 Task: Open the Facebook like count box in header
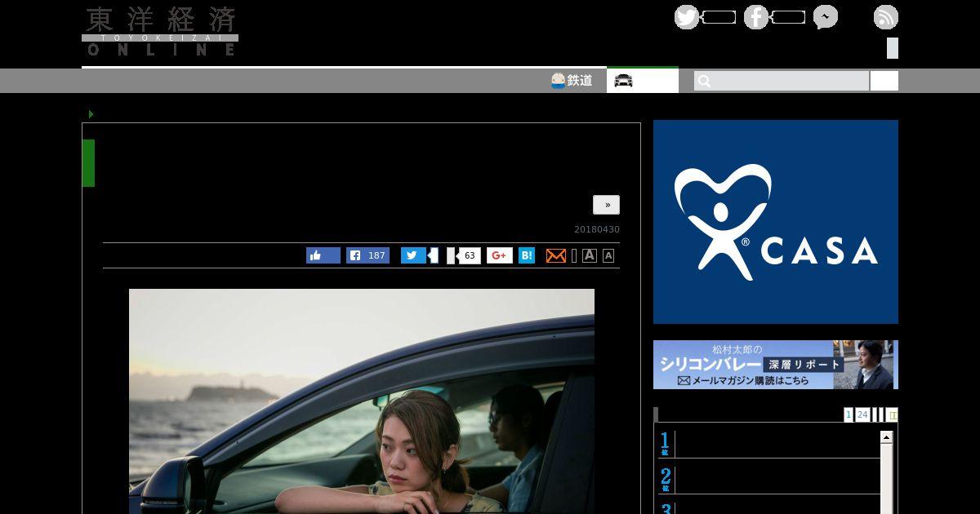pos(788,17)
